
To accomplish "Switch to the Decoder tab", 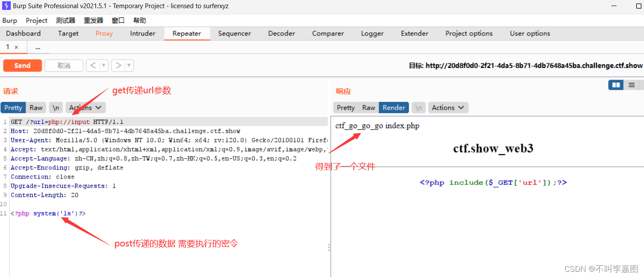I will tap(282, 34).
